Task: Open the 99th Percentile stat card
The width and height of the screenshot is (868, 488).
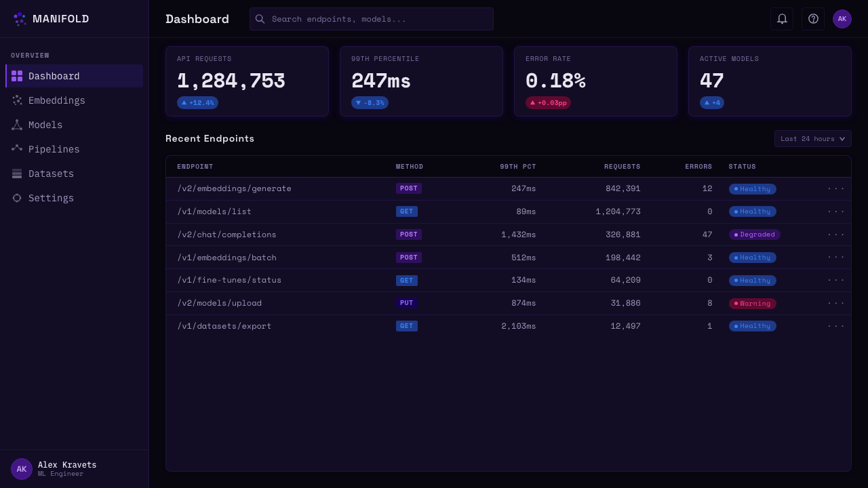Action: pyautogui.click(x=421, y=81)
